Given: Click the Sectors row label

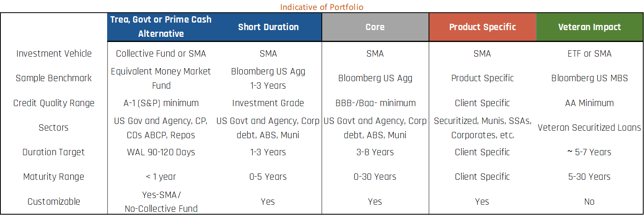Looking at the screenshot, I should 54,127.
